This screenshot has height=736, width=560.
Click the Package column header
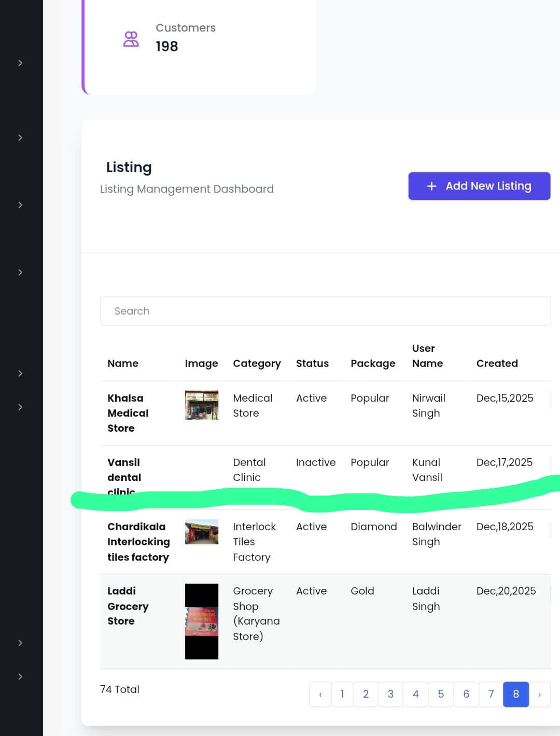pyautogui.click(x=373, y=363)
